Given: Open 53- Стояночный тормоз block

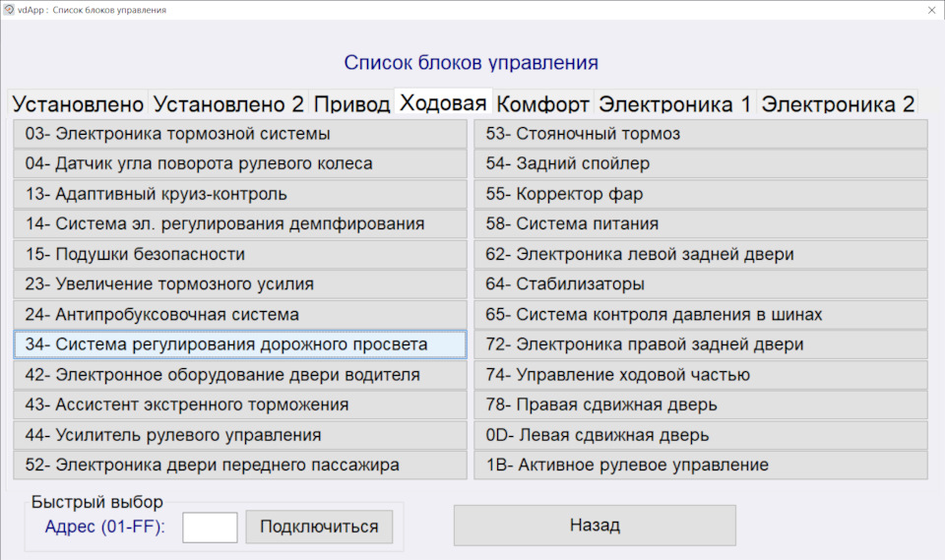Looking at the screenshot, I should (700, 134).
